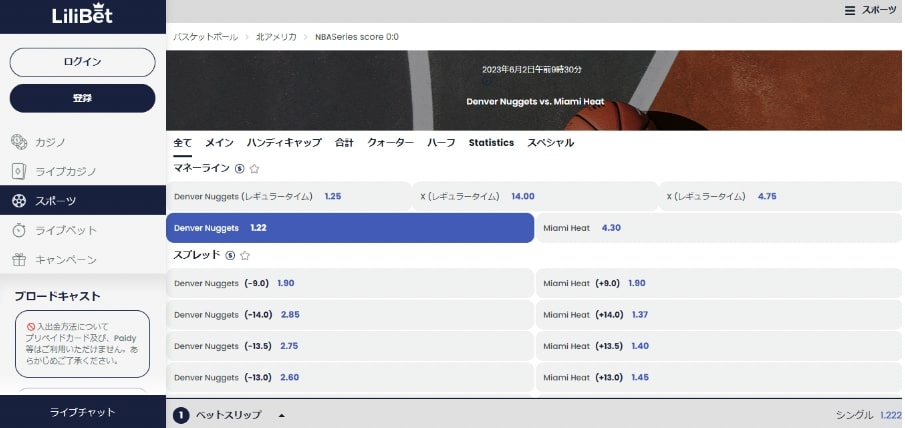Click the campaign gift box icon
Screen dimensions: 905x428
point(19,260)
